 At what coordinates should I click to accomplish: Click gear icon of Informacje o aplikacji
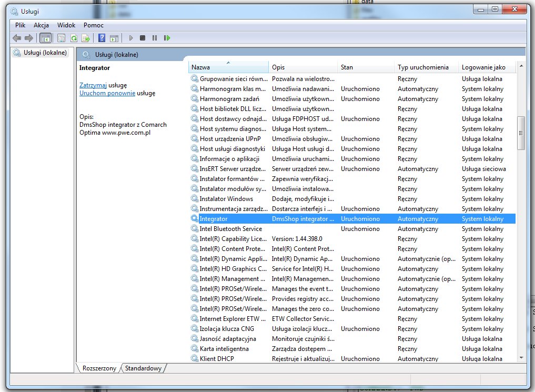pyautogui.click(x=195, y=158)
